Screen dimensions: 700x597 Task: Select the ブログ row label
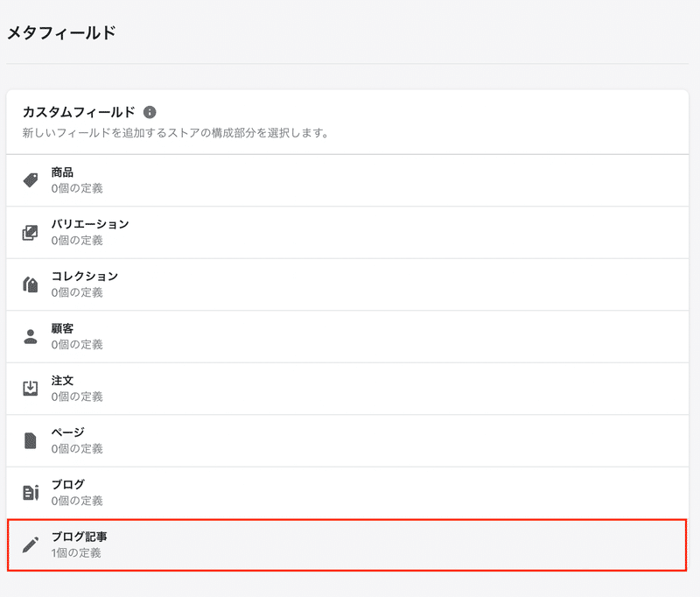tap(68, 484)
